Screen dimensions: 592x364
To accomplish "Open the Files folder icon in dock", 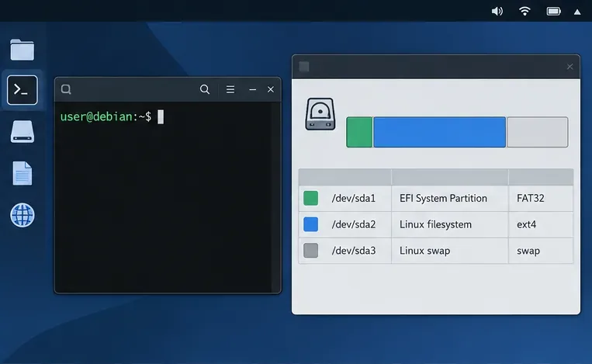I will point(23,50).
